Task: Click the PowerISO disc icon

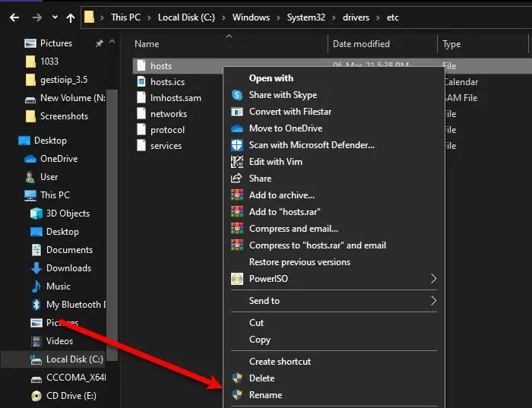Action: [x=237, y=279]
